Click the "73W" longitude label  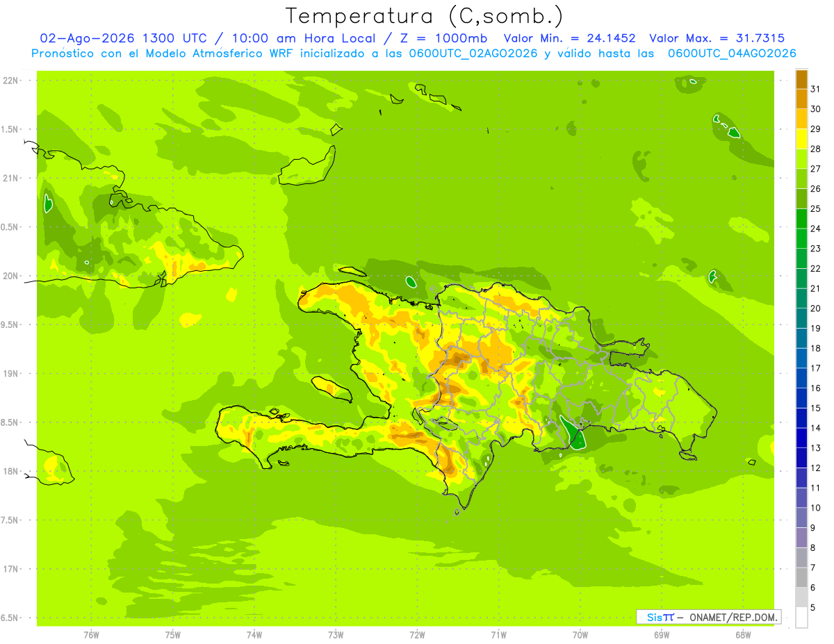[x=336, y=635]
